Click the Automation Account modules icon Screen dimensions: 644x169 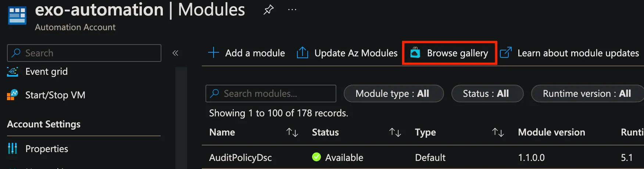(17, 15)
